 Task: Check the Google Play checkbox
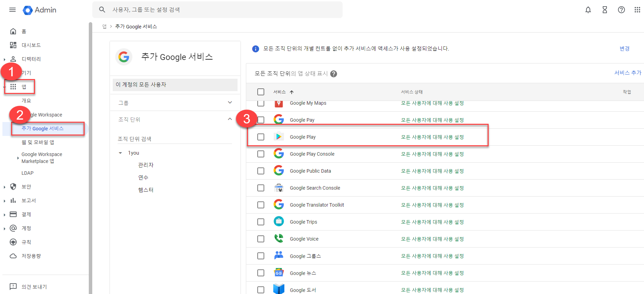[261, 137]
